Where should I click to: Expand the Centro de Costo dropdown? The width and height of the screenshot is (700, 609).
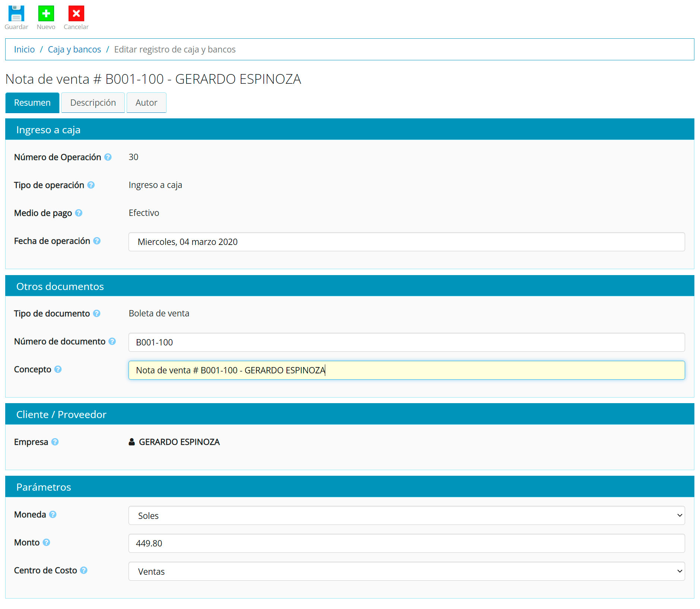(x=406, y=571)
